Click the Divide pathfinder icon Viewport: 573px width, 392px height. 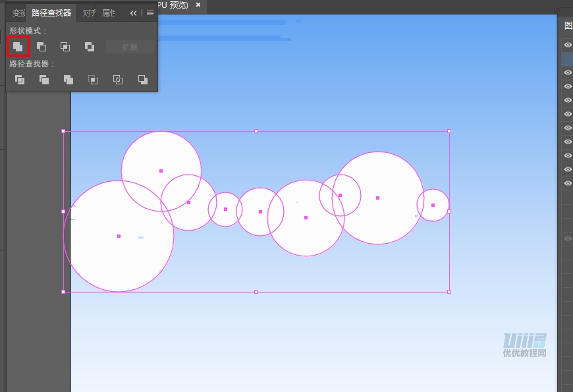coord(20,80)
